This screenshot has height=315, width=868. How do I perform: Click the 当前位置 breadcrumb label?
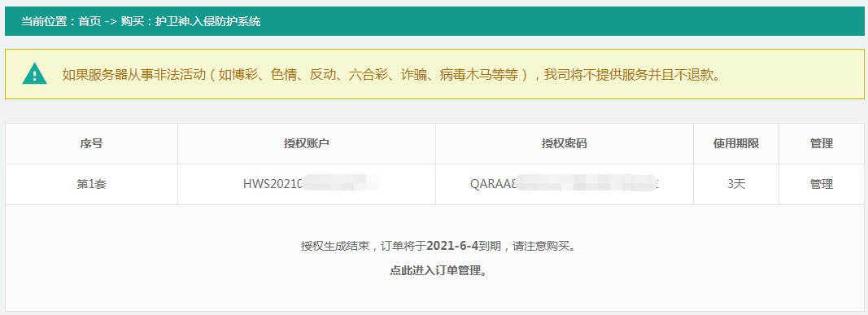tap(44, 22)
